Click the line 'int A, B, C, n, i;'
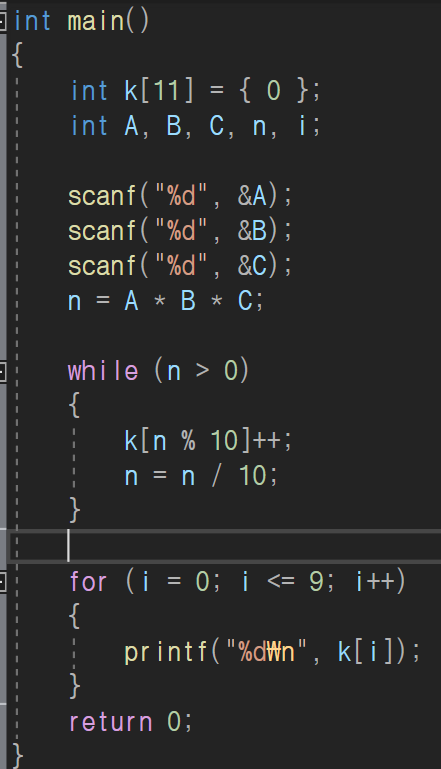Image resolution: width=441 pixels, height=769 pixels. click(x=196, y=127)
